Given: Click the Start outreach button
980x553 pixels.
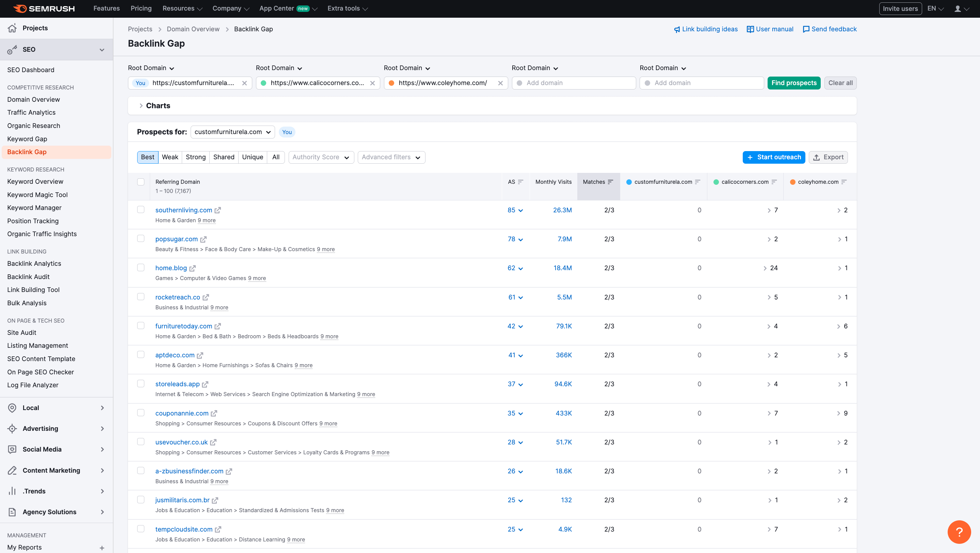Looking at the screenshot, I should pyautogui.click(x=773, y=157).
